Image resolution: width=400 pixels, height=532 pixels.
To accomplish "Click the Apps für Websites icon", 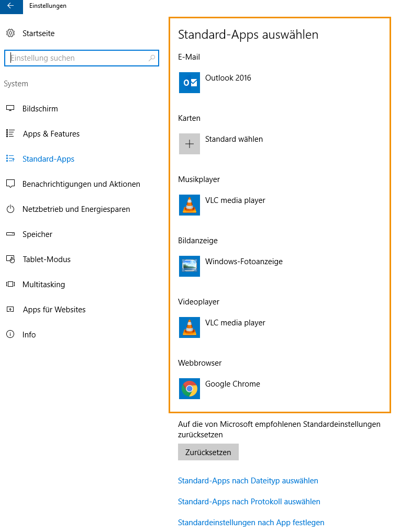I will (10, 310).
